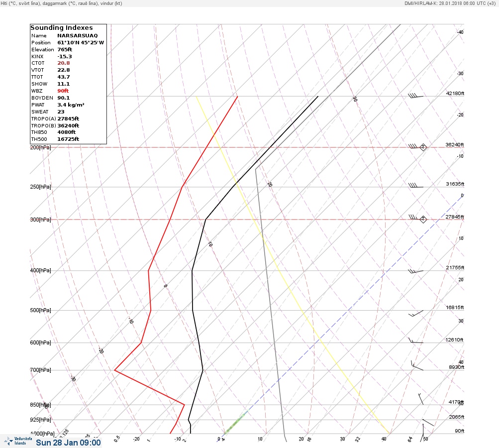The width and height of the screenshot is (499, 448).
Task: Select the wind barb on the 500 hPa line
Action: (x=415, y=313)
